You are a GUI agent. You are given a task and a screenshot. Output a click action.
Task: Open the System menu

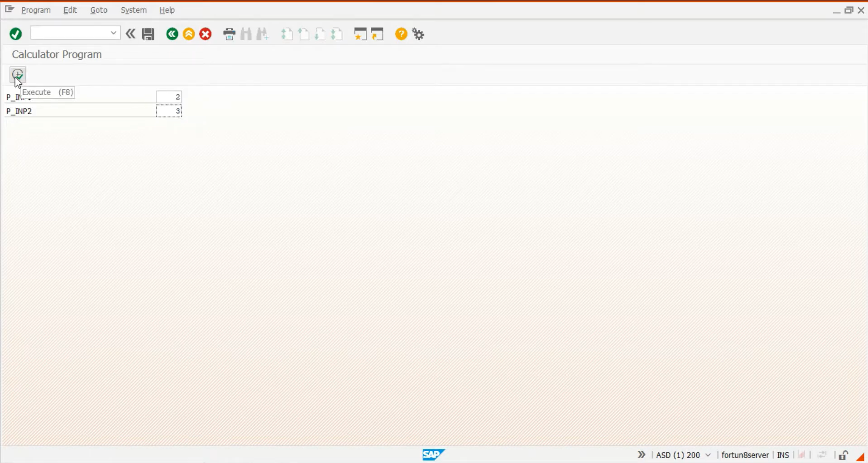point(134,10)
